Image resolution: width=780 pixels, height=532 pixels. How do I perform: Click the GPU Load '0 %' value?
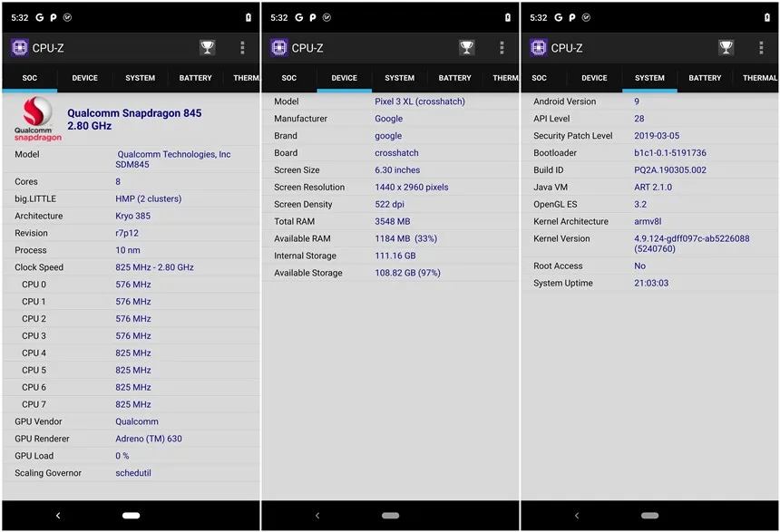click(122, 456)
